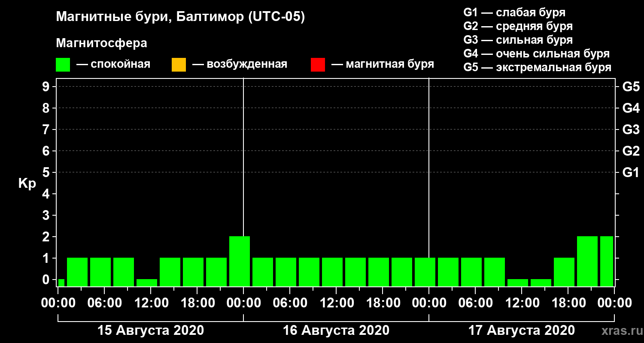
Task: Click the G1 label on the right axis
Action: point(631,172)
